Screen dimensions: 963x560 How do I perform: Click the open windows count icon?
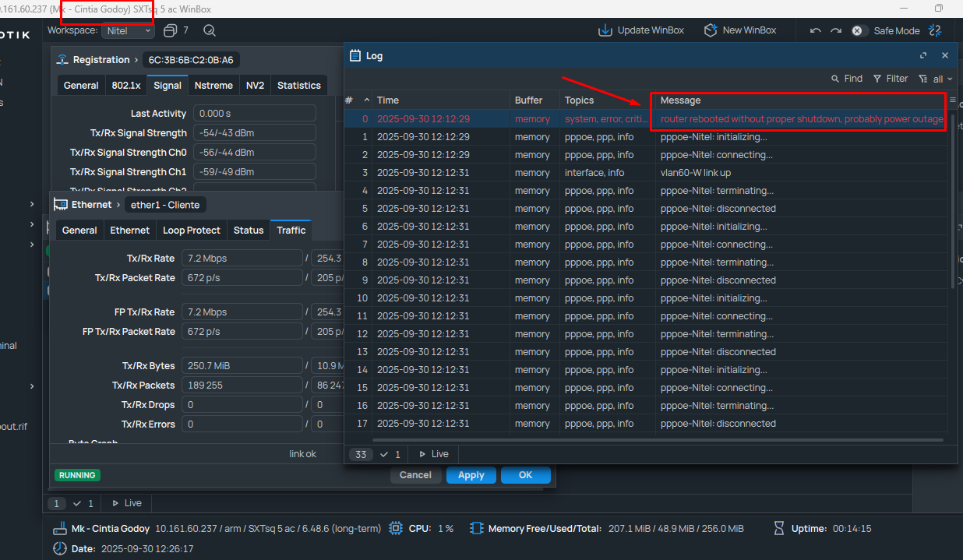point(171,30)
